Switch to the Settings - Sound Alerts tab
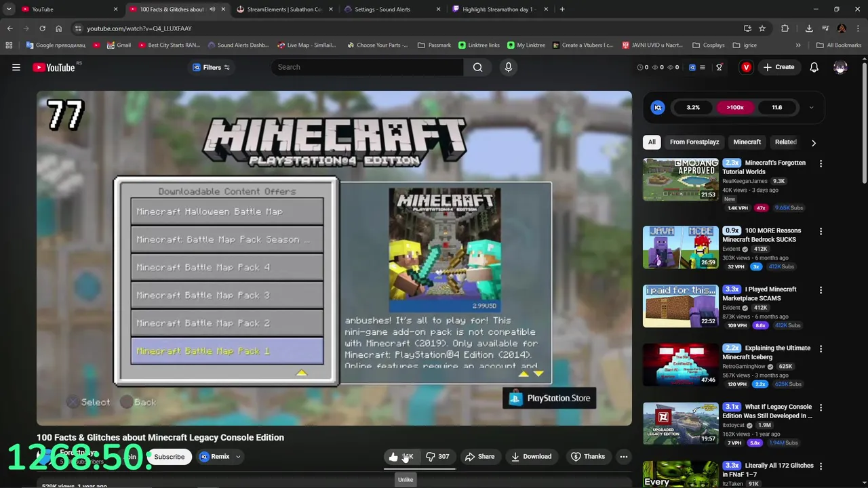This screenshot has height=488, width=868. (x=393, y=9)
